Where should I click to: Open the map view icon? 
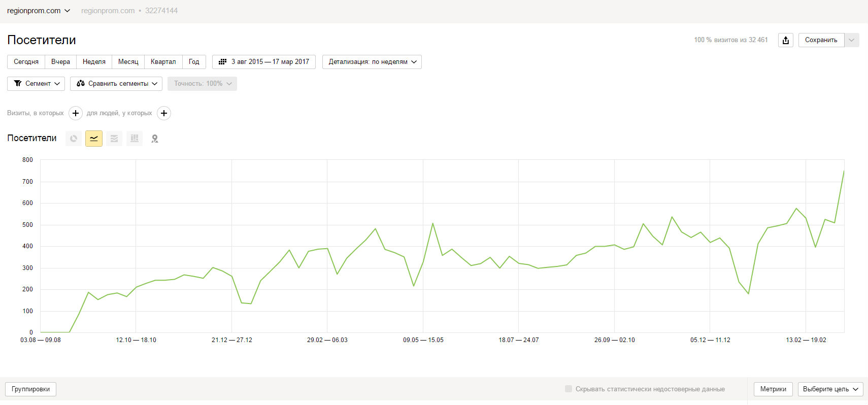[x=155, y=139]
